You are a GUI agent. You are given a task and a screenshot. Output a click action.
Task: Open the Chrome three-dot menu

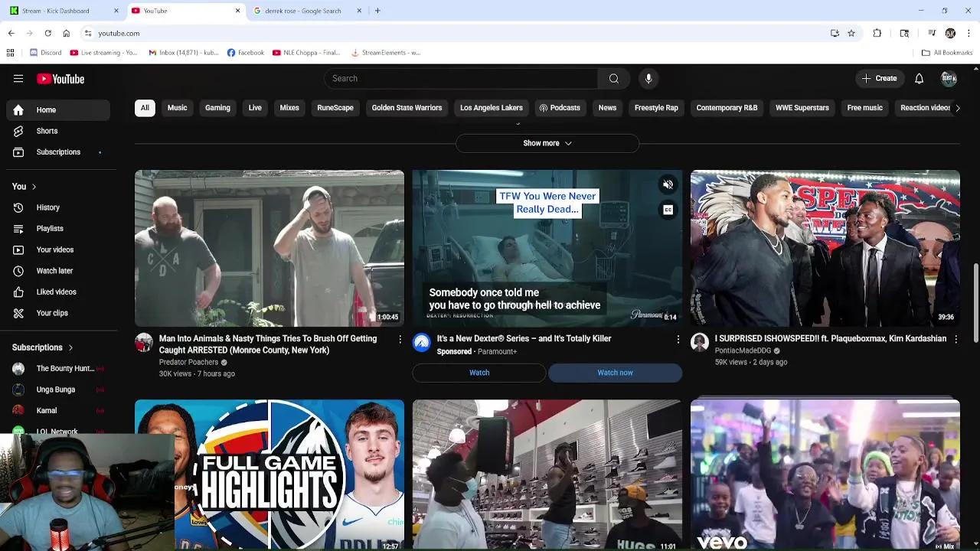pos(969,33)
